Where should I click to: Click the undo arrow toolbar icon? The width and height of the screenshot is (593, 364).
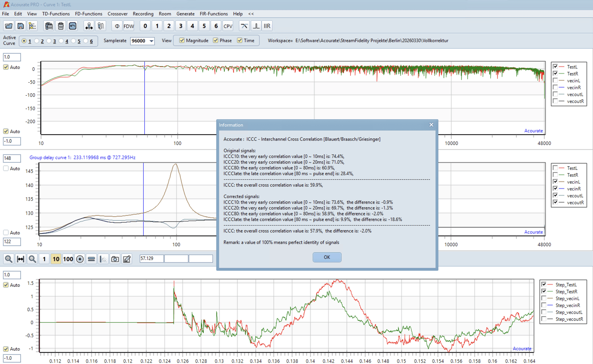(73, 26)
